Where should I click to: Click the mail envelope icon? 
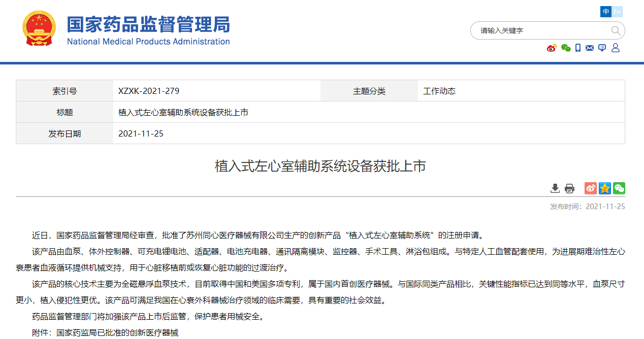590,48
